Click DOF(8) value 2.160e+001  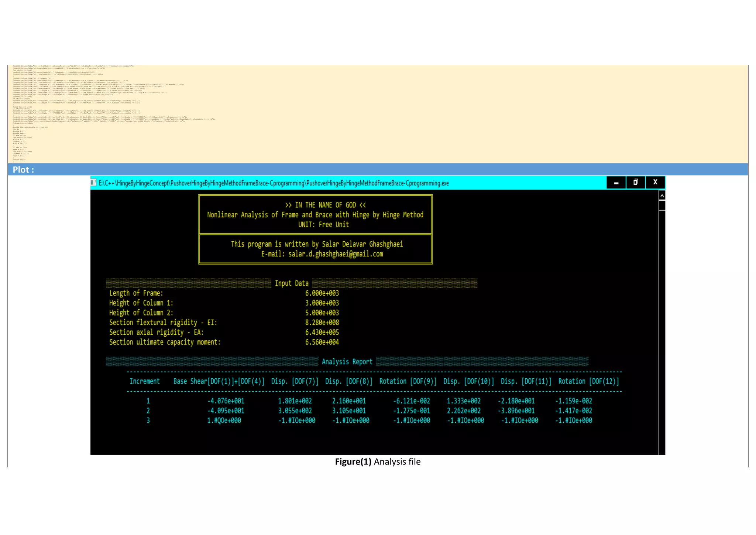point(349,401)
